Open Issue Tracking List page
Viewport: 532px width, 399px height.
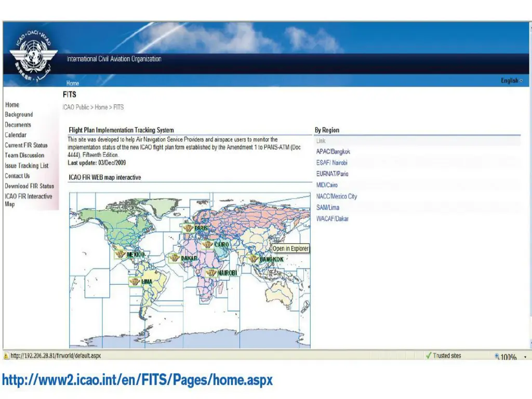click(x=26, y=166)
